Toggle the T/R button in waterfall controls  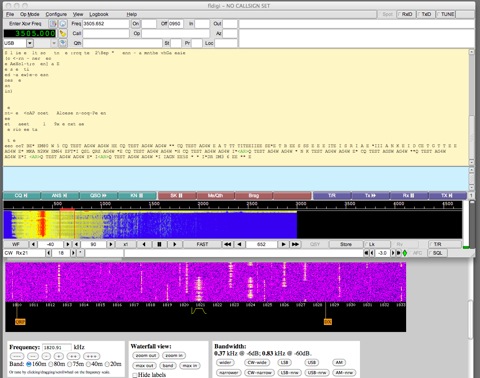(445, 244)
